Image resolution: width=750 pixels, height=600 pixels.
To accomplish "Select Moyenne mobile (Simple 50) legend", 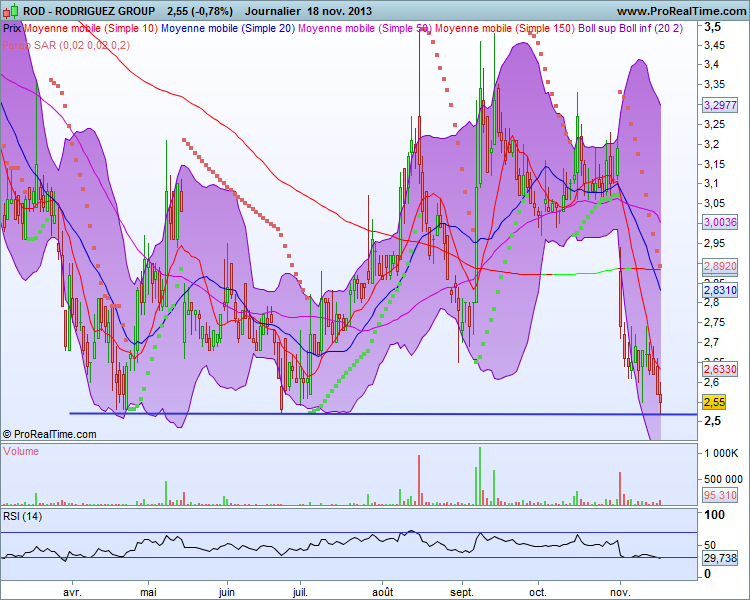I will [x=365, y=28].
